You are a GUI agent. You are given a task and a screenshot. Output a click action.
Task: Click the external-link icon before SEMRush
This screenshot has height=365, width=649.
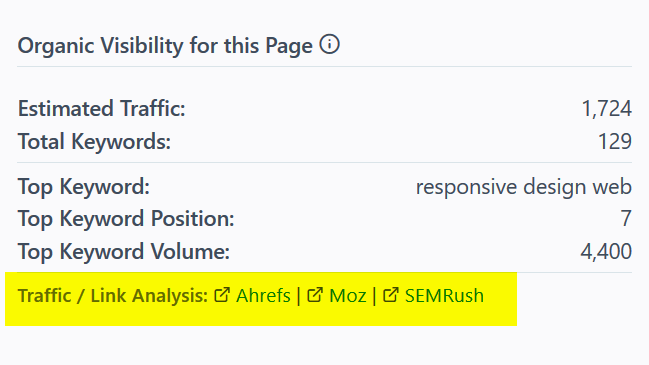[391, 295]
